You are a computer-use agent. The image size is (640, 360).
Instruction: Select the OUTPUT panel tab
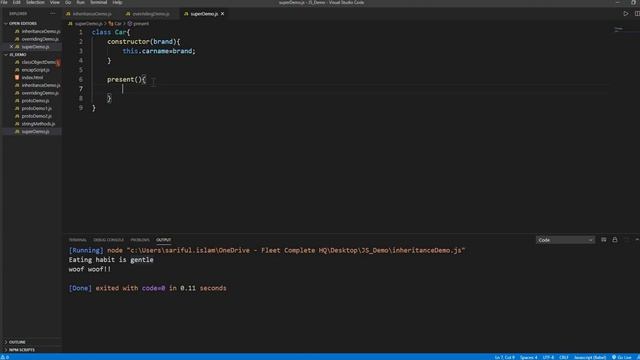coord(164,240)
